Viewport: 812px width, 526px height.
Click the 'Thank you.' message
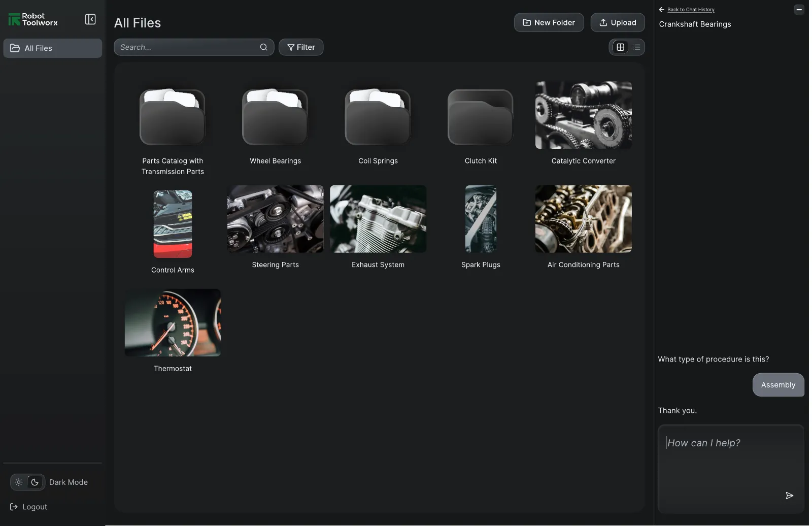coord(677,411)
